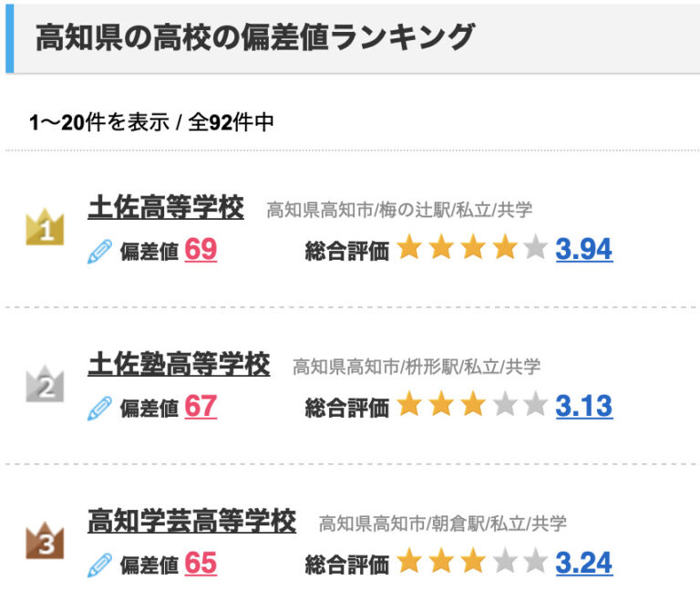The width and height of the screenshot is (700, 612).
Task: Click the bronze rank 3 crown icon
Action: pyautogui.click(x=45, y=543)
